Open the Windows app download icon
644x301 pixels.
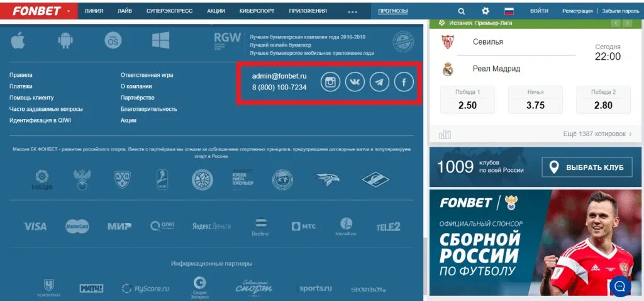point(160,40)
